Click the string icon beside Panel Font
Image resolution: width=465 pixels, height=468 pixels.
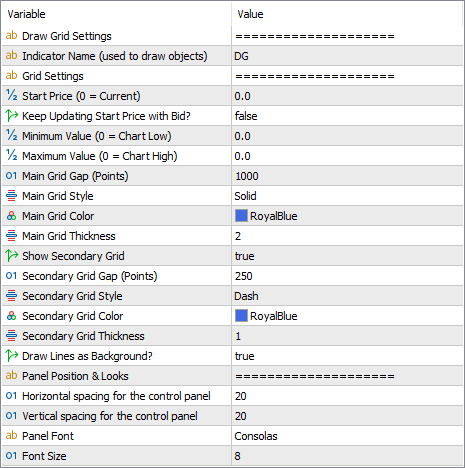pos(11,435)
